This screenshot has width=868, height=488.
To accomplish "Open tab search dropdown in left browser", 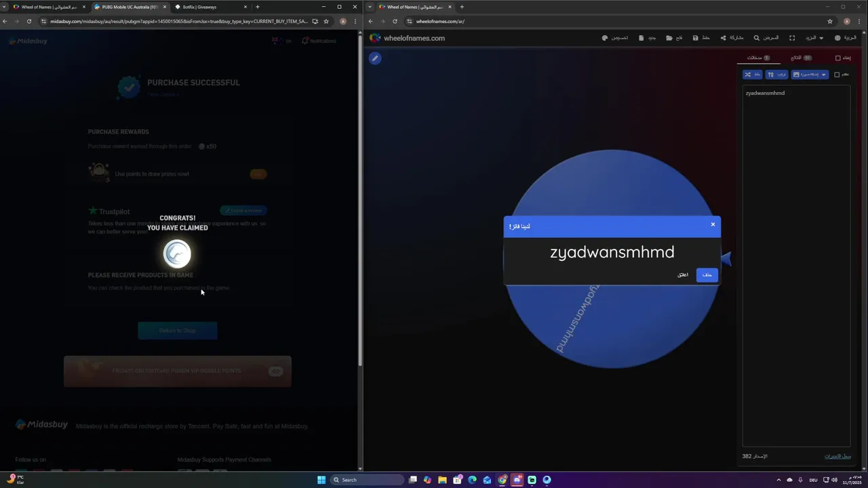I will pos(4,7).
